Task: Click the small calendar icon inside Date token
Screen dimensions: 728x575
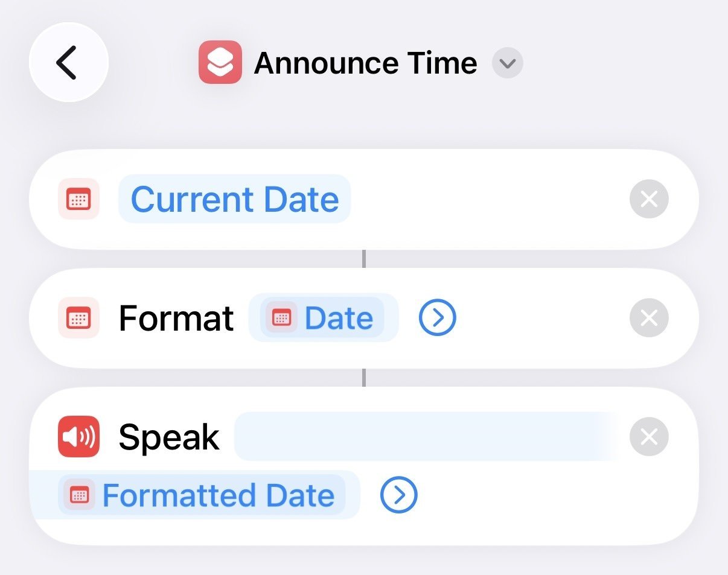Action: pos(282,318)
